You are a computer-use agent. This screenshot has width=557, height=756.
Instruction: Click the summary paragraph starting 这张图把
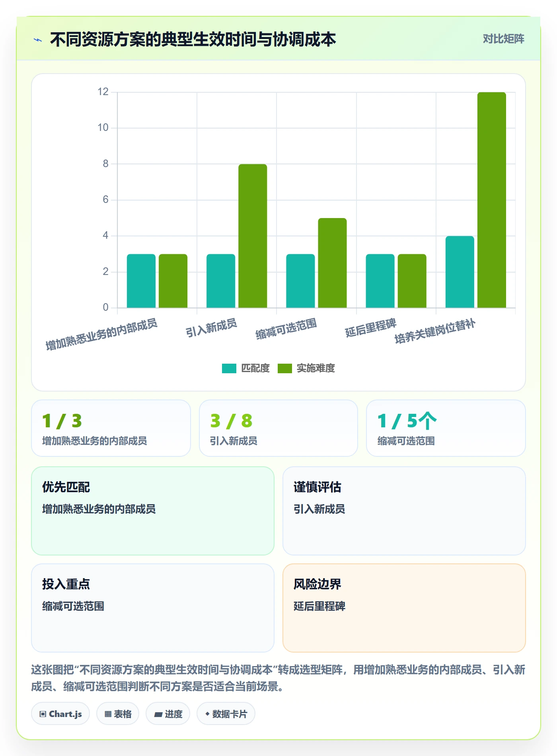tap(278, 678)
